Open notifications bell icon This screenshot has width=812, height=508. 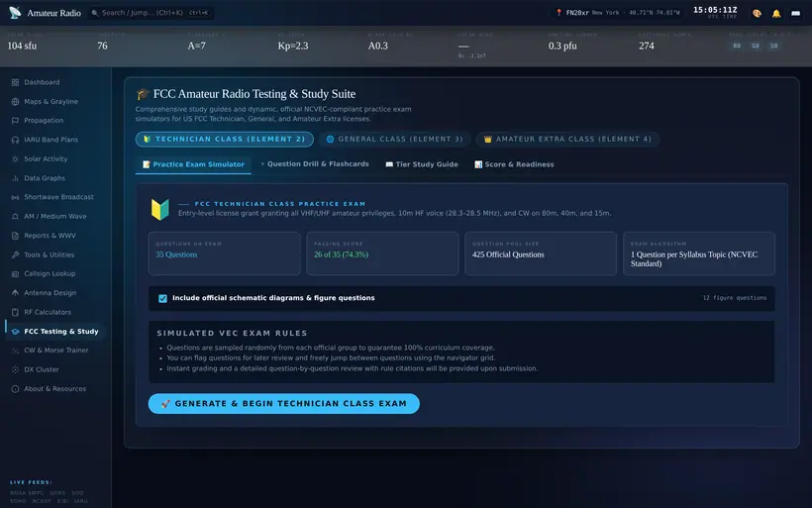775,14
